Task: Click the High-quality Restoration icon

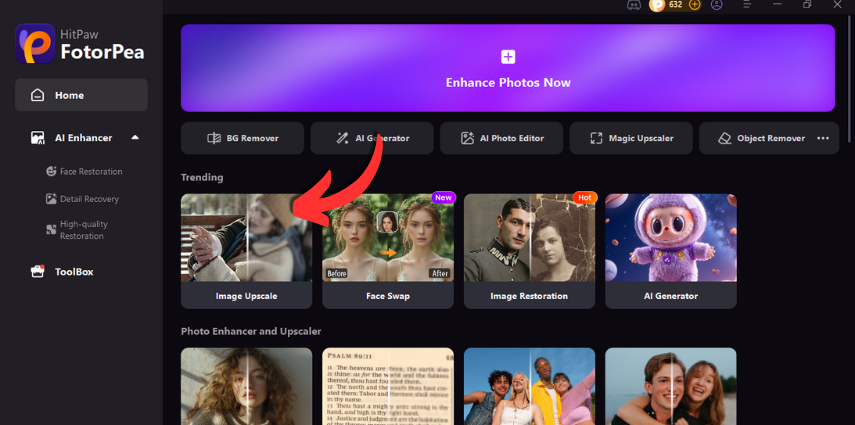Action: (51, 230)
